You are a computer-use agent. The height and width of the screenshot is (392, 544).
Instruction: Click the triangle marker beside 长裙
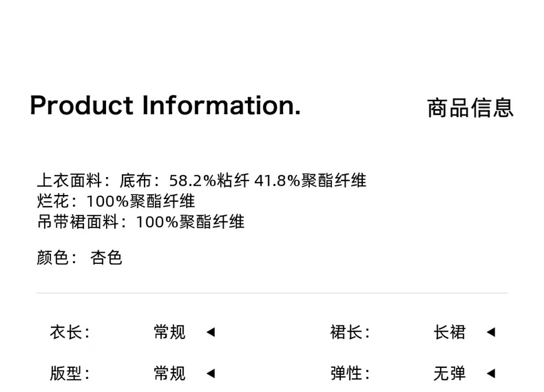(x=491, y=332)
